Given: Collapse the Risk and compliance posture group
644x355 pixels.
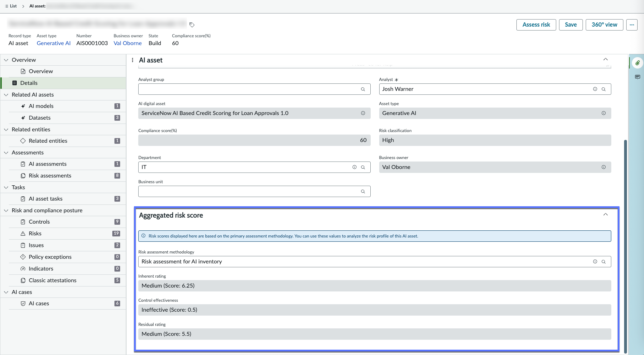Looking at the screenshot, I should (x=6, y=211).
